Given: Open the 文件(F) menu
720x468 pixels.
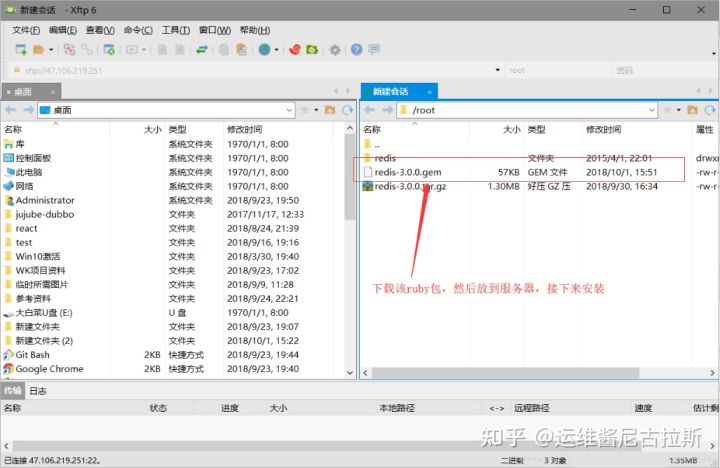Looking at the screenshot, I should coord(26,30).
